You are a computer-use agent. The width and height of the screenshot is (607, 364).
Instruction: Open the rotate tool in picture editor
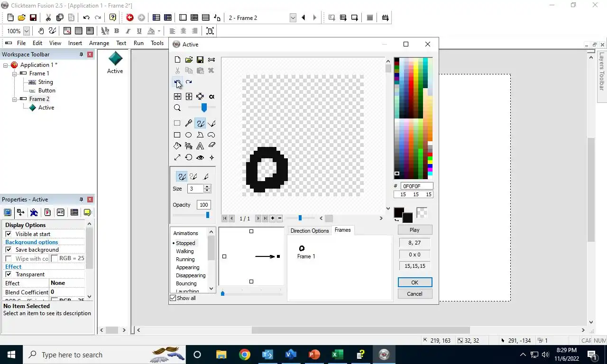coord(189,157)
